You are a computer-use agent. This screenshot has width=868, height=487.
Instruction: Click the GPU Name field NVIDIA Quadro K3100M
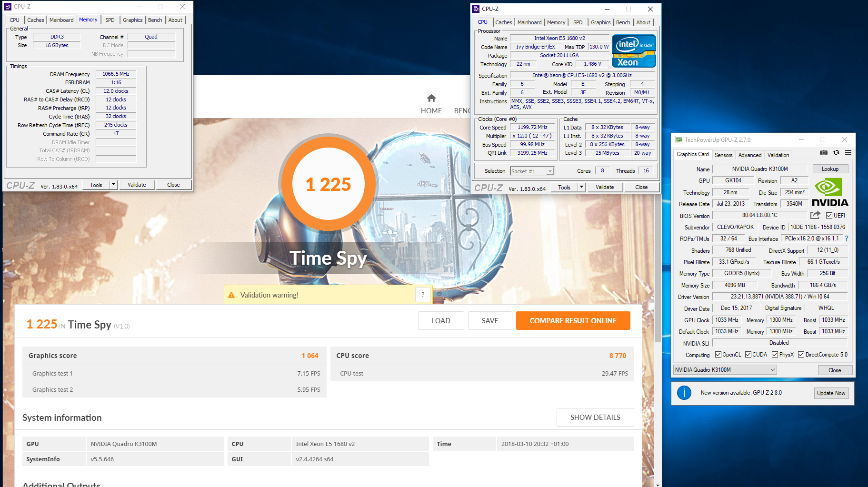(x=760, y=169)
